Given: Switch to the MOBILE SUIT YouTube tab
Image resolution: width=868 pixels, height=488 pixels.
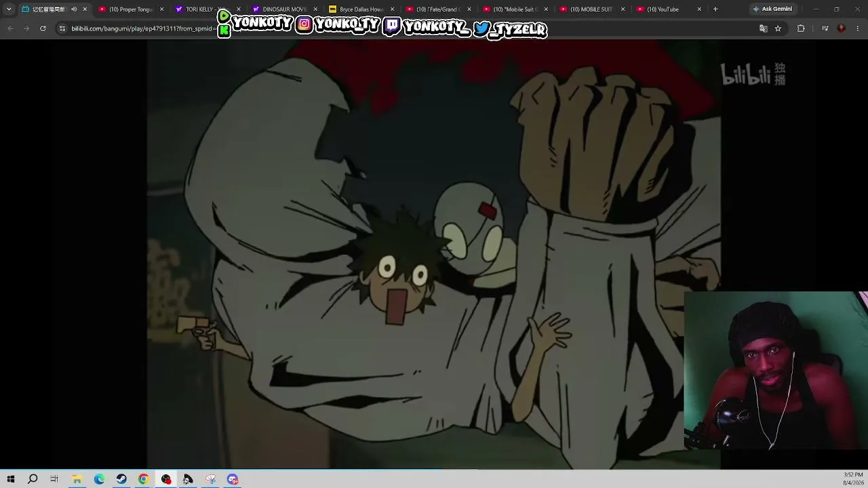Looking at the screenshot, I should pyautogui.click(x=591, y=9).
